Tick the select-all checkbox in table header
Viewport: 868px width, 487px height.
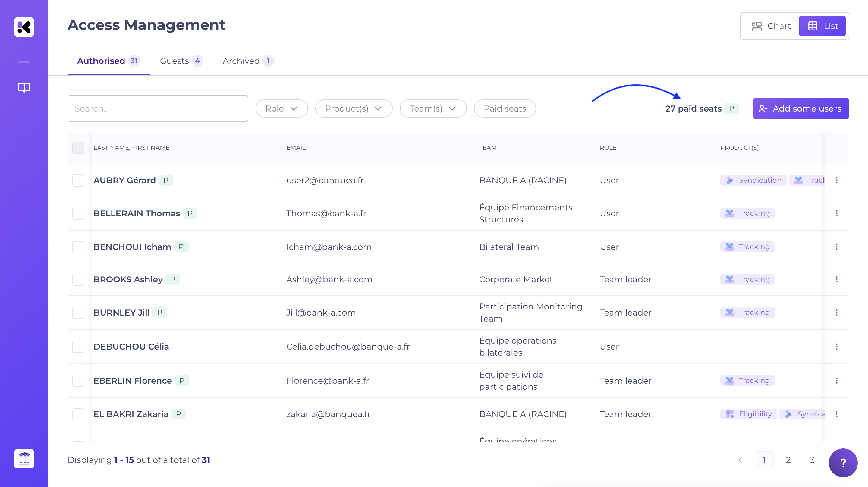click(78, 148)
